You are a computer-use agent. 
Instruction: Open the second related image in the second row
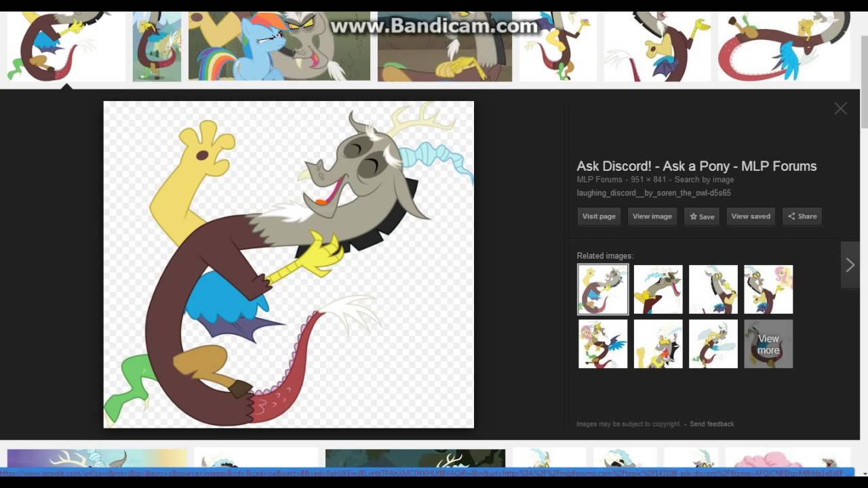click(658, 344)
